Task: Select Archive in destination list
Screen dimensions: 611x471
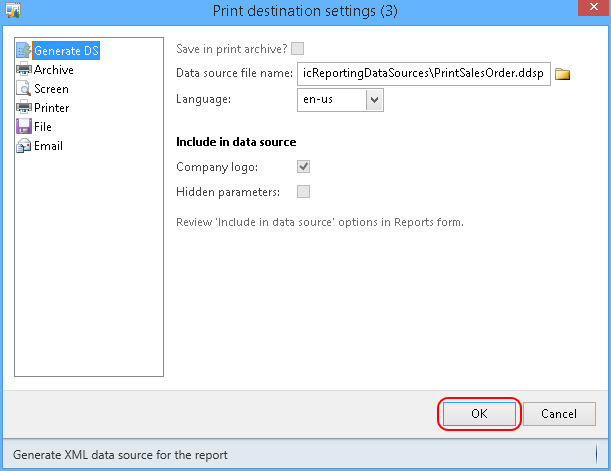Action: pyautogui.click(x=54, y=70)
